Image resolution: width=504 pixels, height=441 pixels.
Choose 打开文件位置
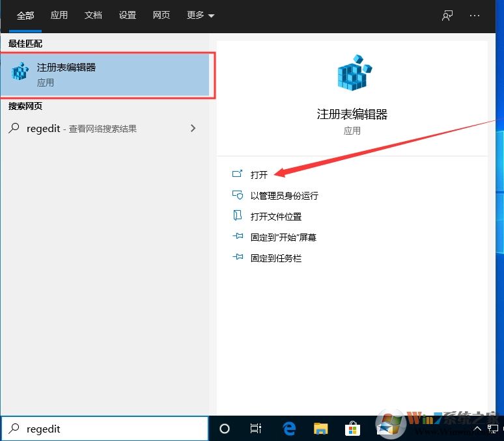[x=276, y=217]
